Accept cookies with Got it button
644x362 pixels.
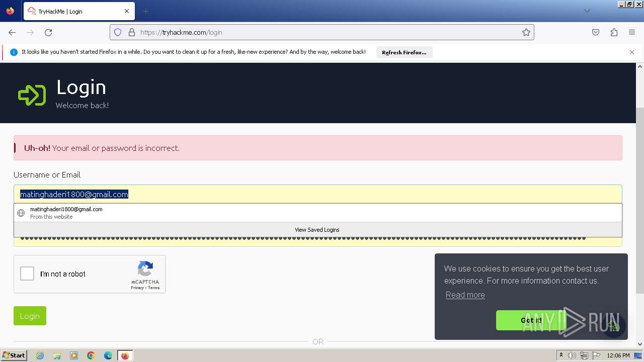(531, 320)
